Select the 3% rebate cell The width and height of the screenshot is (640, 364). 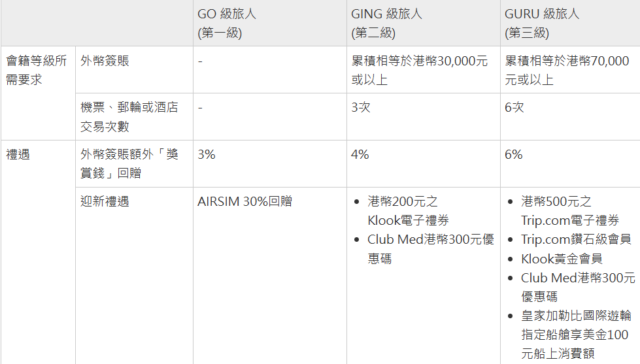[x=270, y=163]
